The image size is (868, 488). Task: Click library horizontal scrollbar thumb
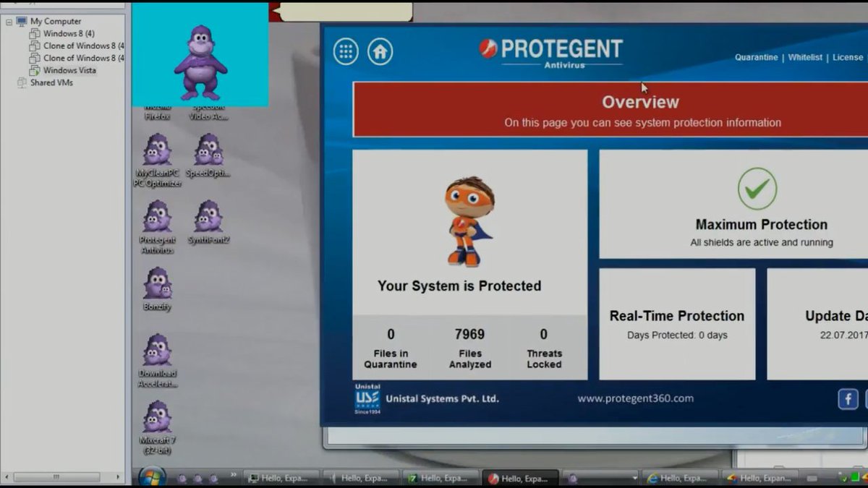point(56,477)
